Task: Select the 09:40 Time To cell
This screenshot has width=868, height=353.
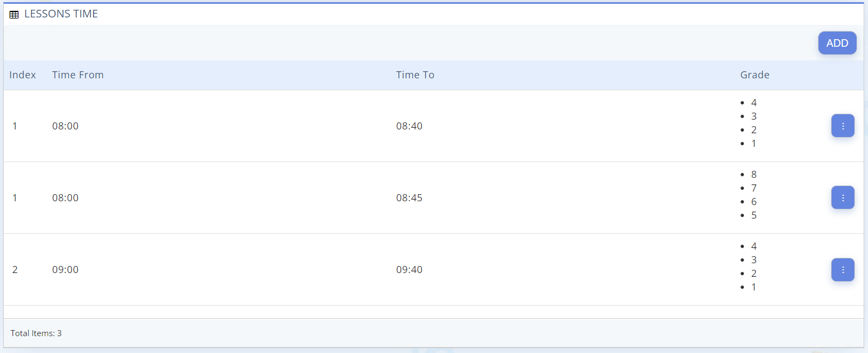Action: click(x=409, y=270)
